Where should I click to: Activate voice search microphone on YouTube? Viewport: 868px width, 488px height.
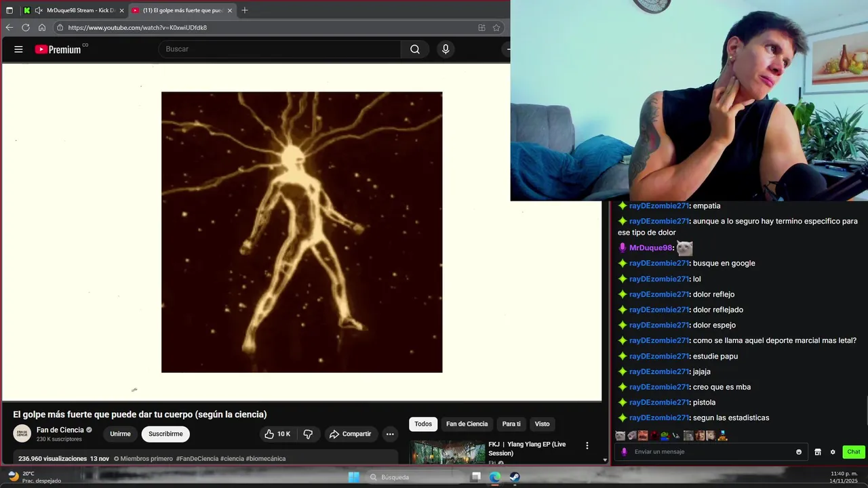click(x=446, y=49)
